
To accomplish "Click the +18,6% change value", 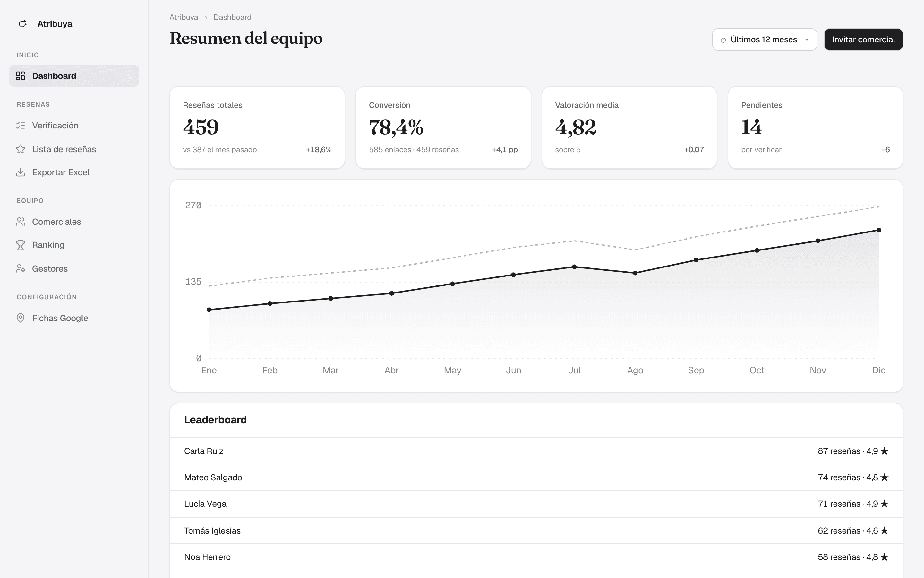I will pyautogui.click(x=319, y=149).
